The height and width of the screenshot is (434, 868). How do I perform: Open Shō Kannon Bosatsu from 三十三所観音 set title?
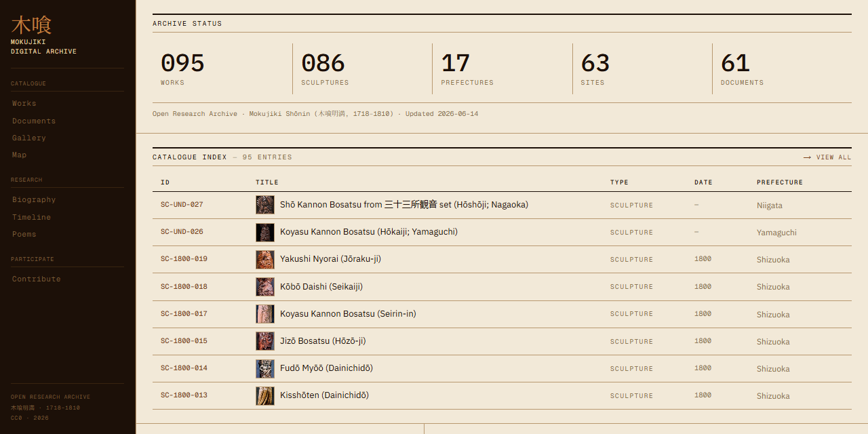pyautogui.click(x=404, y=205)
